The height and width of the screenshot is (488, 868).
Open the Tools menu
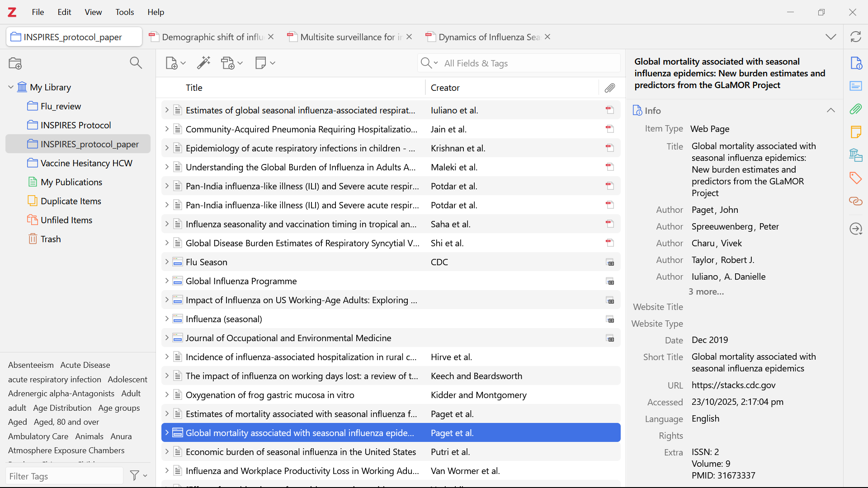point(124,12)
